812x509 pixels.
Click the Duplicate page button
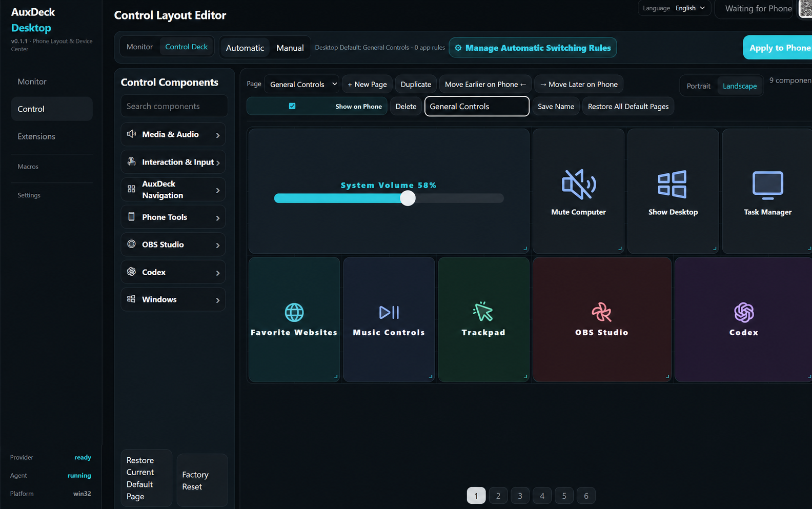point(416,84)
